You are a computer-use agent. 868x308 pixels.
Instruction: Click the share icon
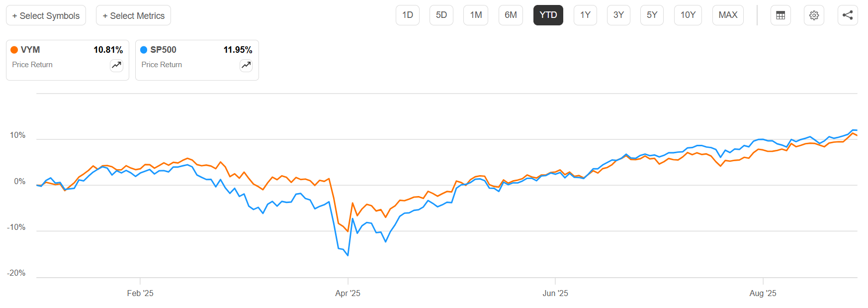847,15
